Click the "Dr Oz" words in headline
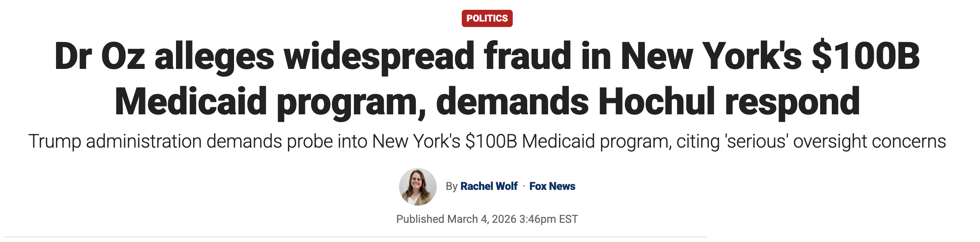980x242 pixels. pos(99,57)
